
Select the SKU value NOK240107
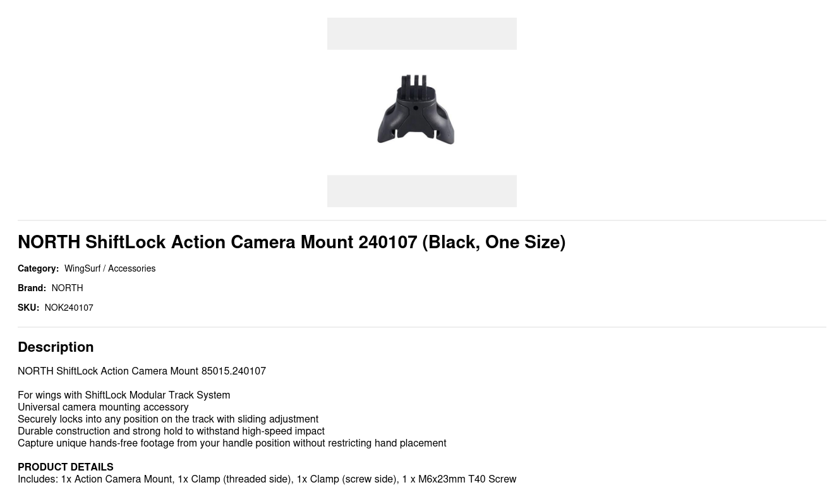click(x=69, y=308)
